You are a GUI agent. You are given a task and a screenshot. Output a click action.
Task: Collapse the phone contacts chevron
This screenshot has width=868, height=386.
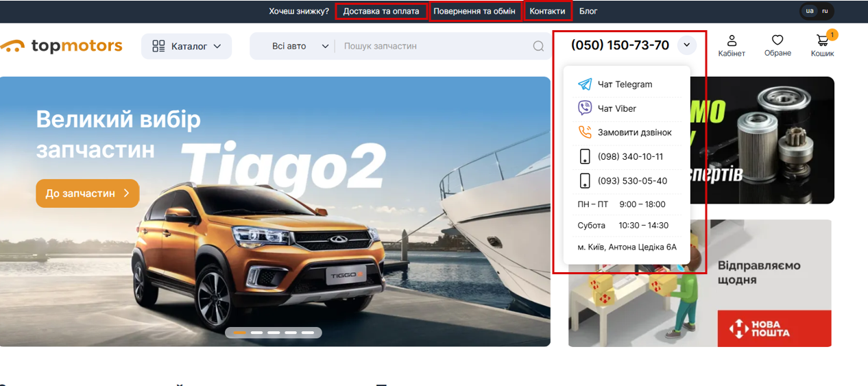tap(686, 46)
